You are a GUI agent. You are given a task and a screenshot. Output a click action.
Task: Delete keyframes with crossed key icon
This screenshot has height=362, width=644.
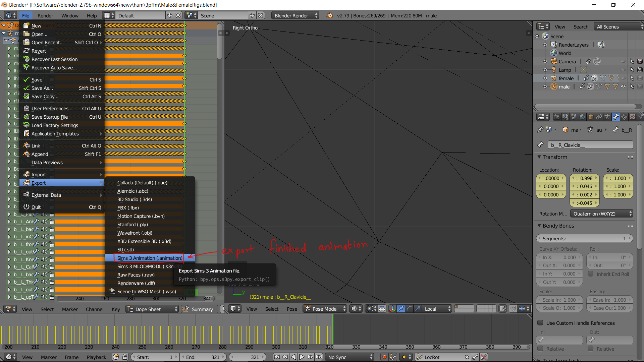click(484, 357)
